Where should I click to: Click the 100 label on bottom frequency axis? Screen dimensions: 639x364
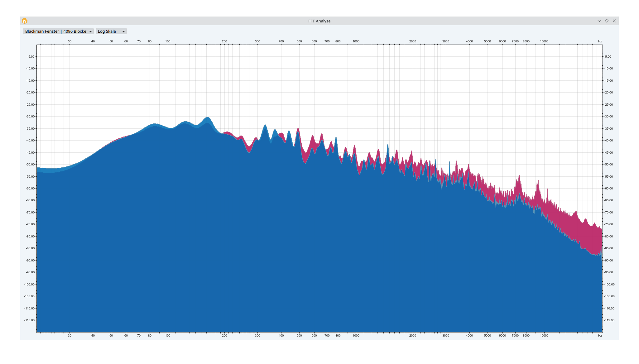[x=168, y=336]
